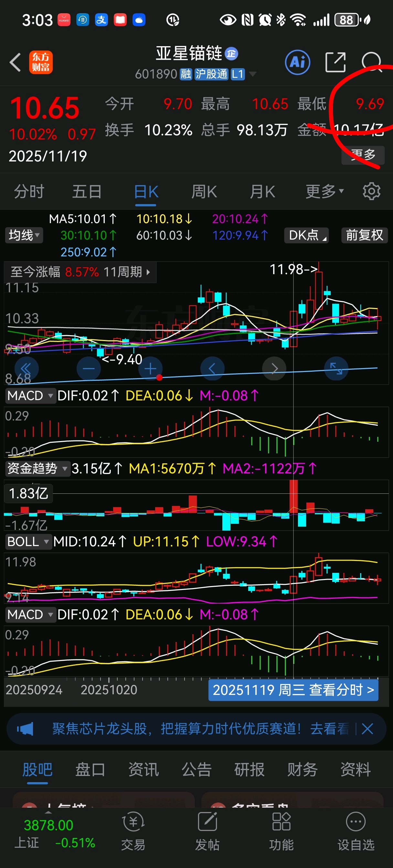Open 公告 tab
Screen dimensions: 393x868
click(x=197, y=770)
